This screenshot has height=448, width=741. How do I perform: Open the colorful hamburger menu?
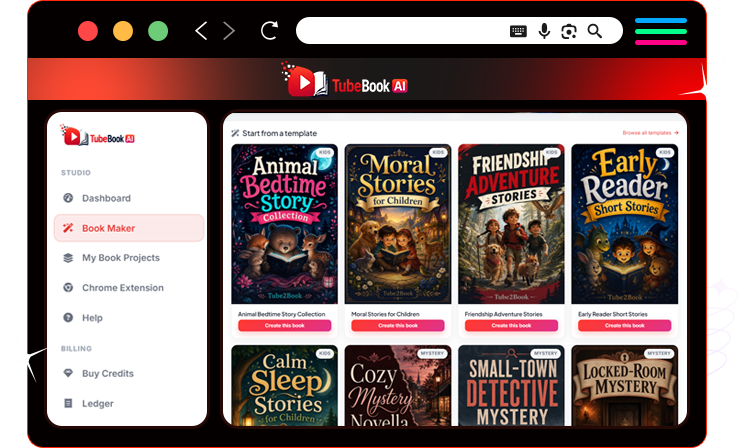point(661,31)
